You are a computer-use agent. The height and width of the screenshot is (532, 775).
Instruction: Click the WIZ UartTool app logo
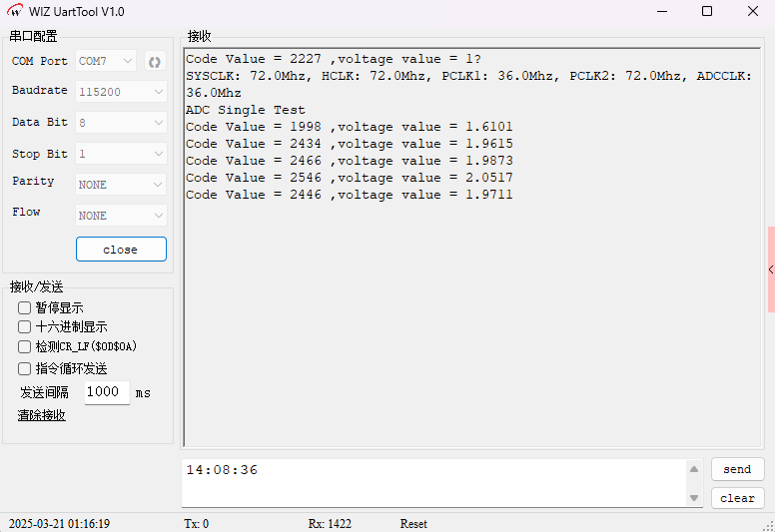[15, 11]
